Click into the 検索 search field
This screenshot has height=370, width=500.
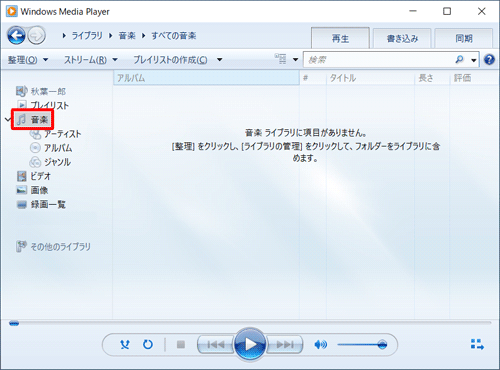coord(378,60)
